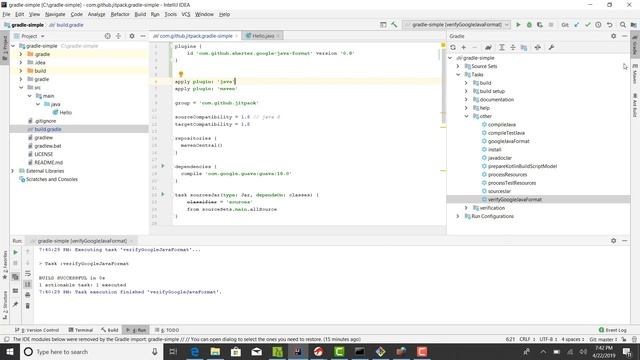
Task: Expand the documentation tasks group
Action: coord(466,100)
